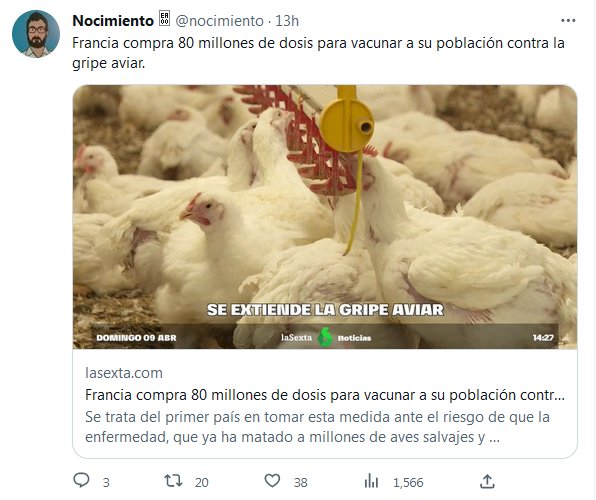This screenshot has height=500, width=596.
Task: View tweet analytics bar chart icon
Action: [x=371, y=481]
